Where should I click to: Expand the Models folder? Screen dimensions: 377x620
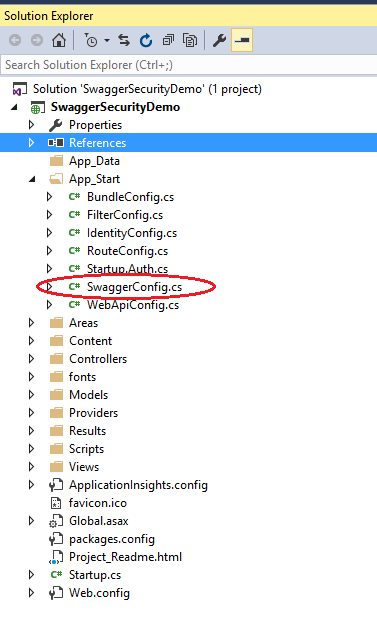(x=31, y=395)
